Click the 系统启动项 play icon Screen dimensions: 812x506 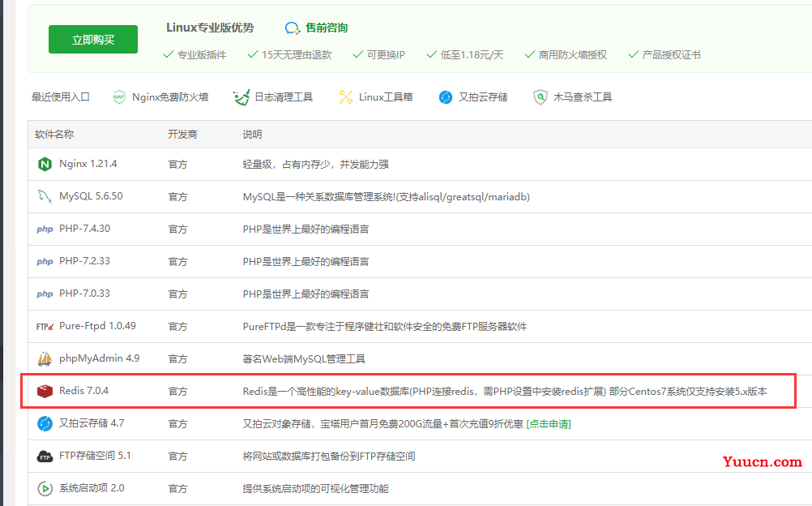pos(45,488)
